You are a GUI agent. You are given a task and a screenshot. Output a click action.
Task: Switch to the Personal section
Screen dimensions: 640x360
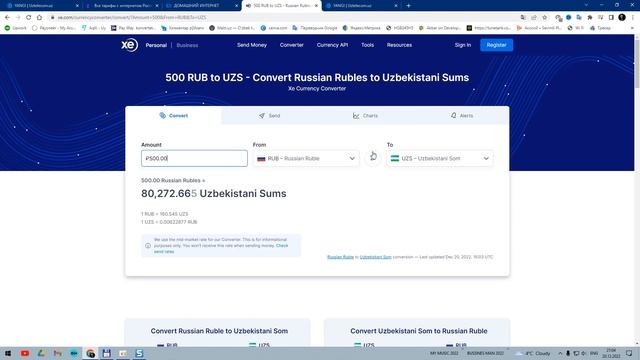(156, 45)
